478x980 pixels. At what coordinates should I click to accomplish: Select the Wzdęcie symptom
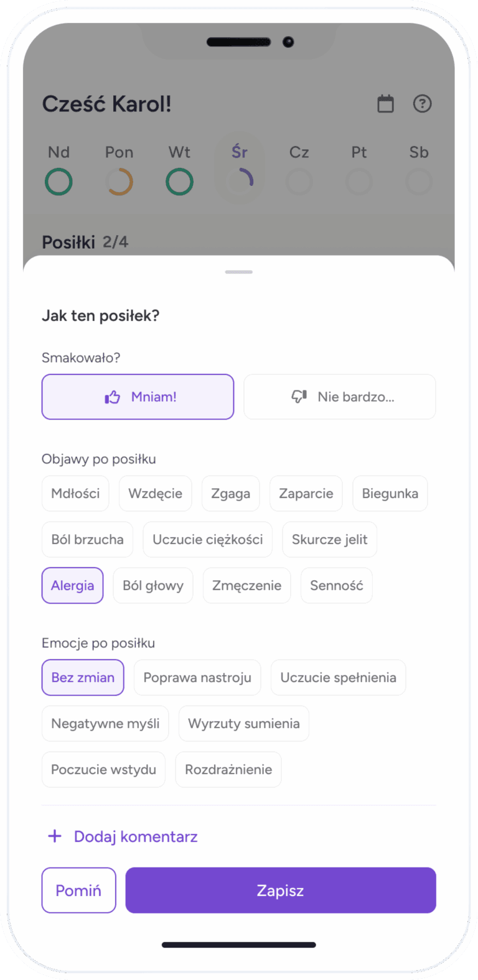[x=155, y=493]
